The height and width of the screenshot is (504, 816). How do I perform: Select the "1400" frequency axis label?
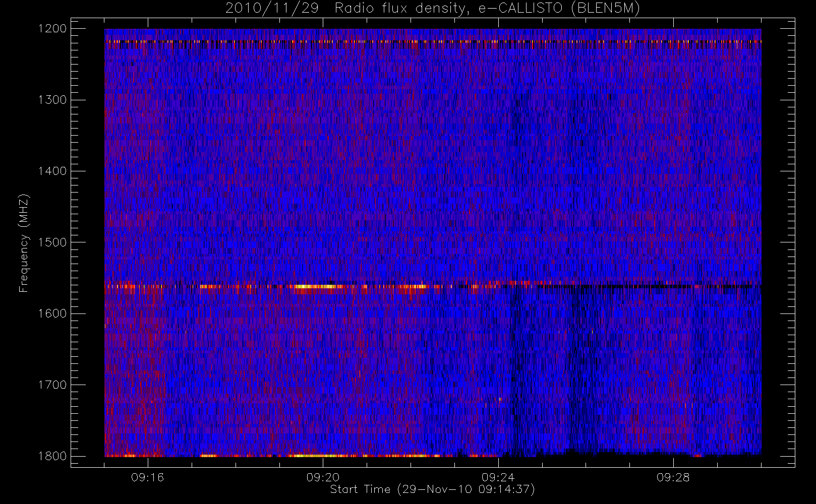coord(52,171)
